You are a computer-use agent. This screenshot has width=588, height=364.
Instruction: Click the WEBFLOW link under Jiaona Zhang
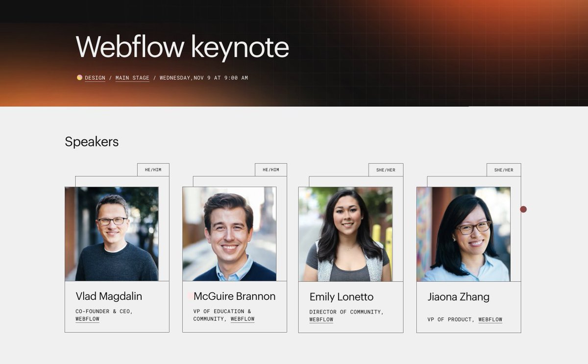pyautogui.click(x=490, y=319)
